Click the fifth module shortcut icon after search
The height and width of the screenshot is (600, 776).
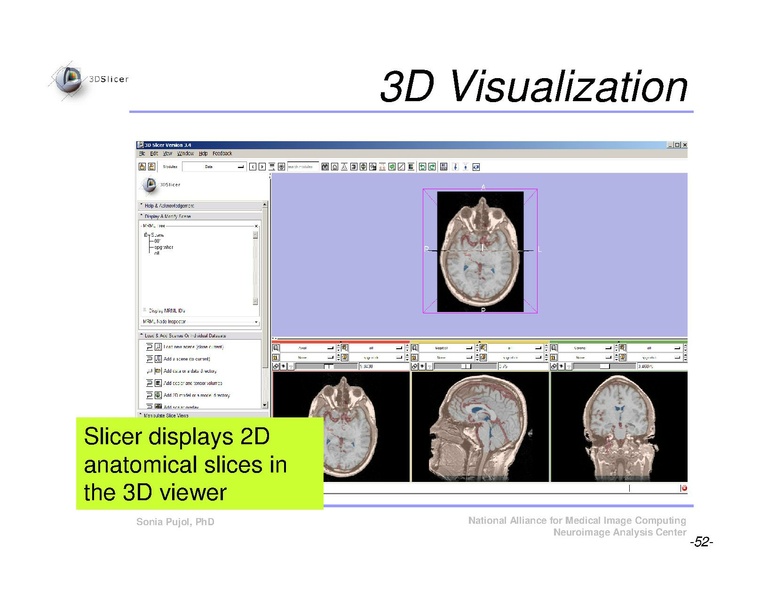pyautogui.click(x=363, y=167)
